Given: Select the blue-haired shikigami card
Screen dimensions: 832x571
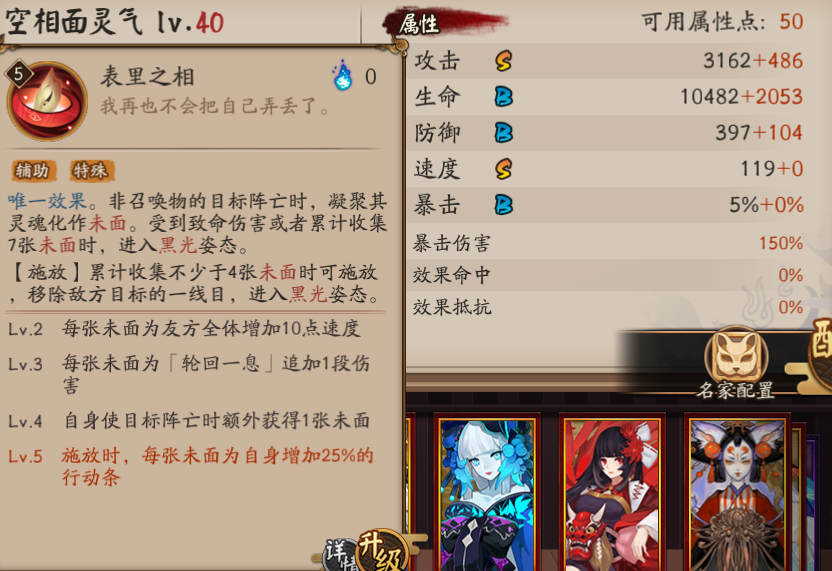Looking at the screenshot, I should [x=487, y=494].
